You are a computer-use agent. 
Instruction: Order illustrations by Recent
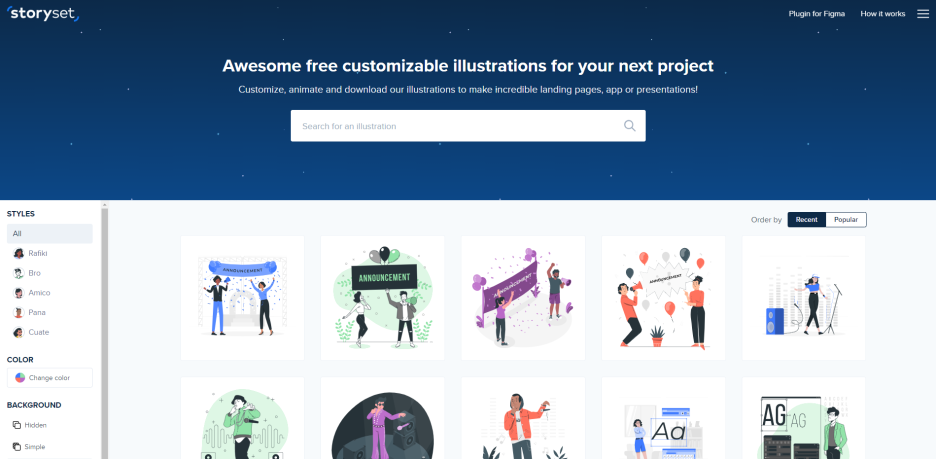[806, 220]
